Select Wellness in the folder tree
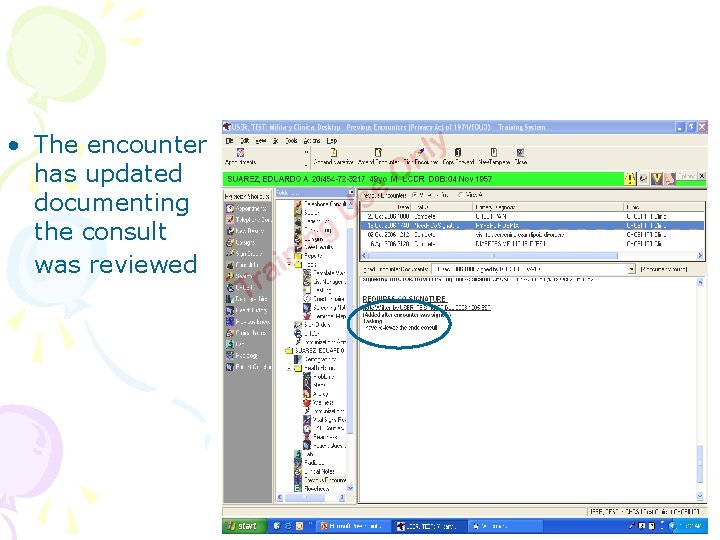Viewport: 720px width, 540px height. 318,403
